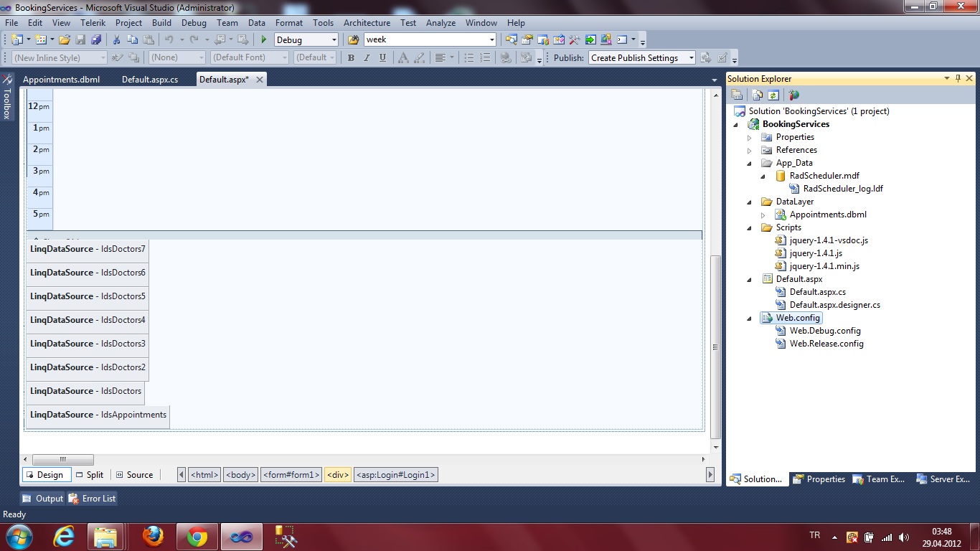Select the <asp:Login#Login1> tag navigator

coord(395,475)
